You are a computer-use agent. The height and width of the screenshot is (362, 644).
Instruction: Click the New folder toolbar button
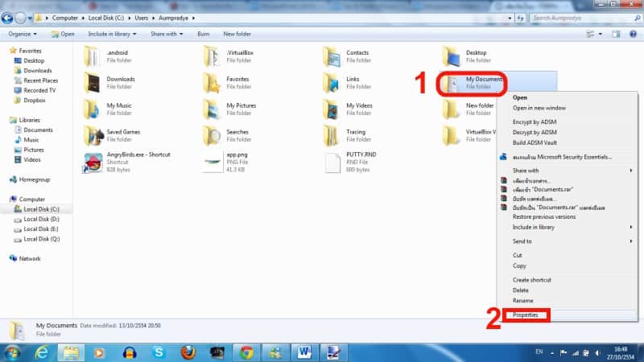click(237, 34)
